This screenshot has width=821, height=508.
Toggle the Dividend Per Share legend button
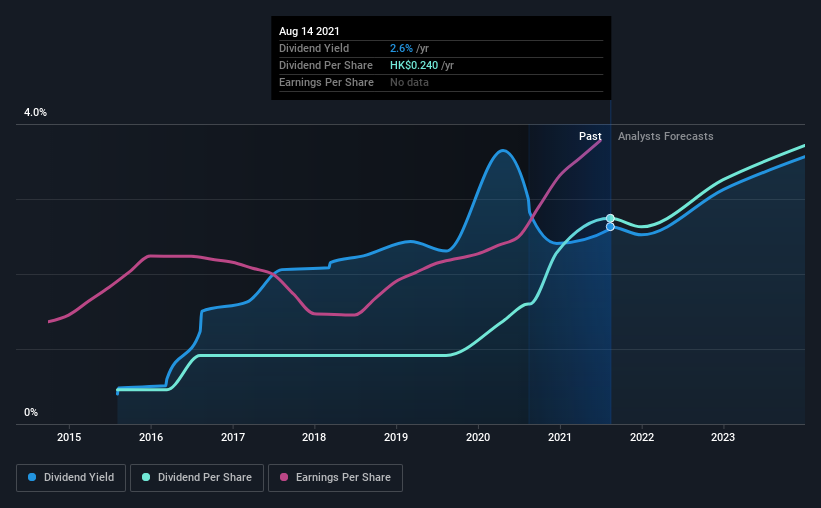pyautogui.click(x=197, y=478)
